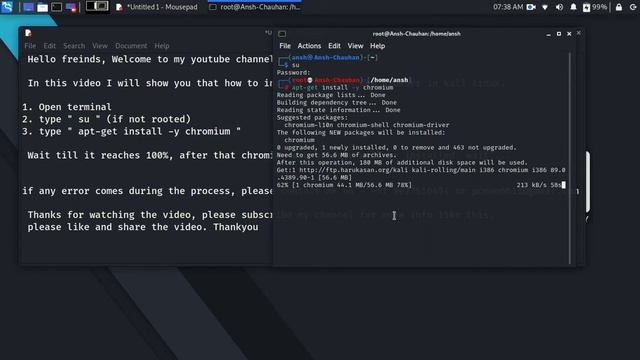This screenshot has width=640, height=360.
Task: Click the Mousepad window title icon
Action: click(x=28, y=33)
